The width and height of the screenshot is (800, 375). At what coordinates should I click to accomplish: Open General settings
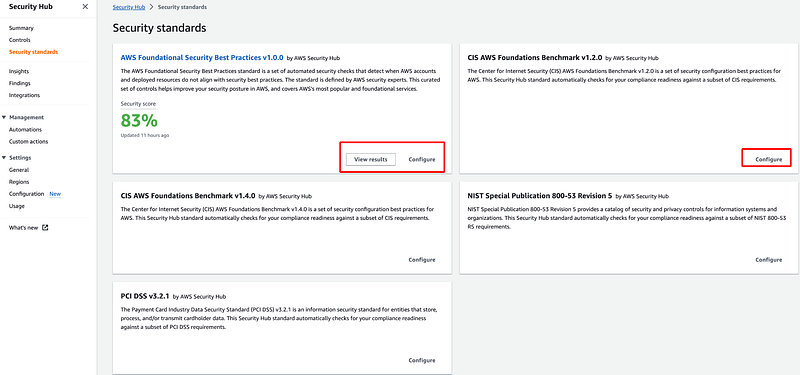click(19, 170)
